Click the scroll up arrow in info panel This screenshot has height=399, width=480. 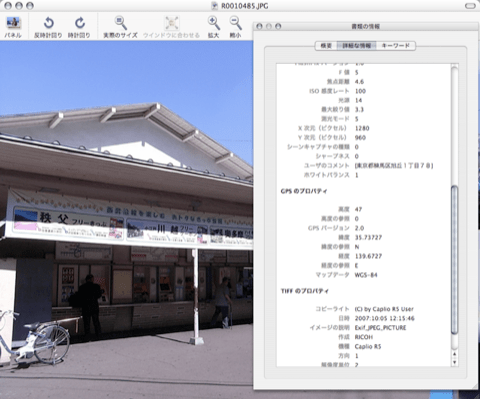tap(454, 354)
